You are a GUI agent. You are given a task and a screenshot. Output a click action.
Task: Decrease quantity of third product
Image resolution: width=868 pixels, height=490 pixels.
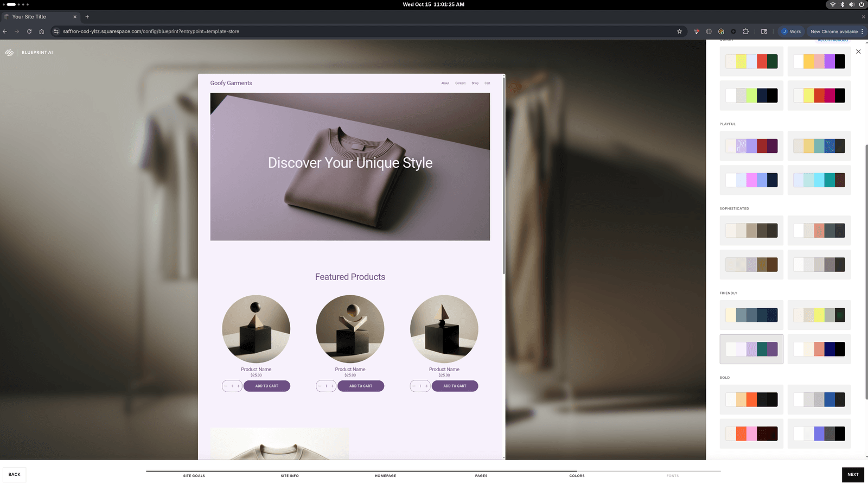(414, 386)
